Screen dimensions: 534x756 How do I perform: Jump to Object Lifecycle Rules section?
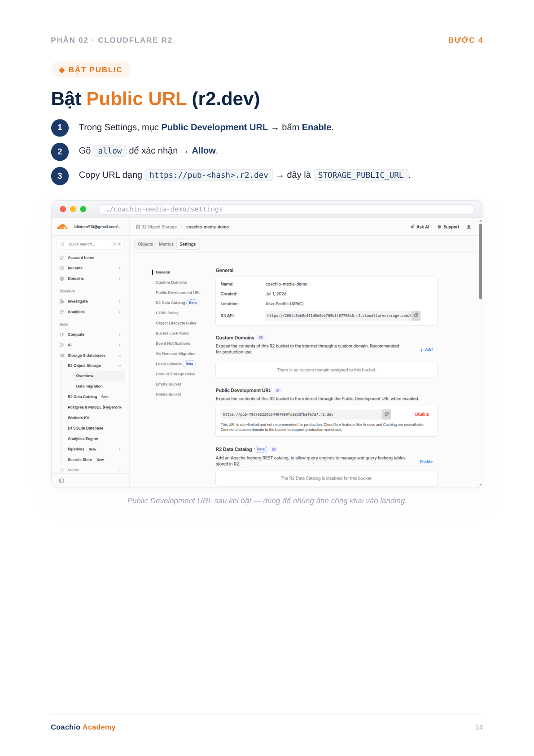[176, 323]
